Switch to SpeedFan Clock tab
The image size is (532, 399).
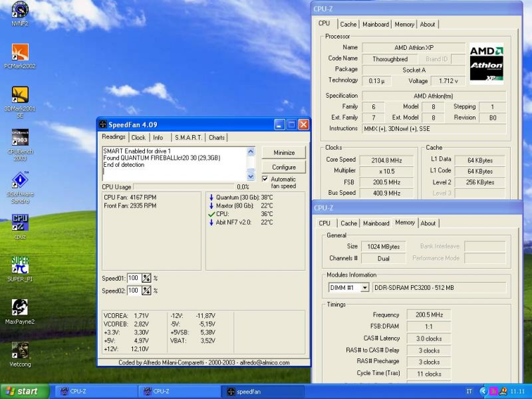point(138,138)
